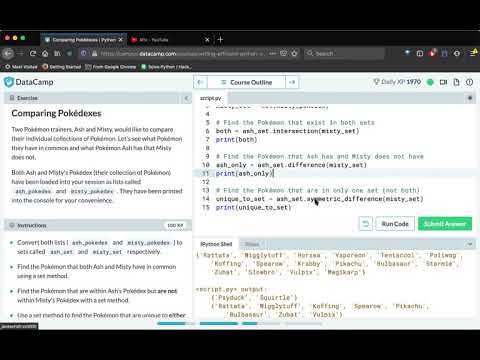Click the Comparing Pokédexes heading

pos(56,113)
